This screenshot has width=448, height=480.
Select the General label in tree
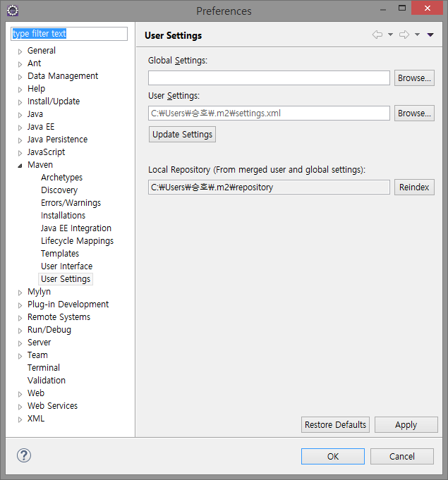42,51
